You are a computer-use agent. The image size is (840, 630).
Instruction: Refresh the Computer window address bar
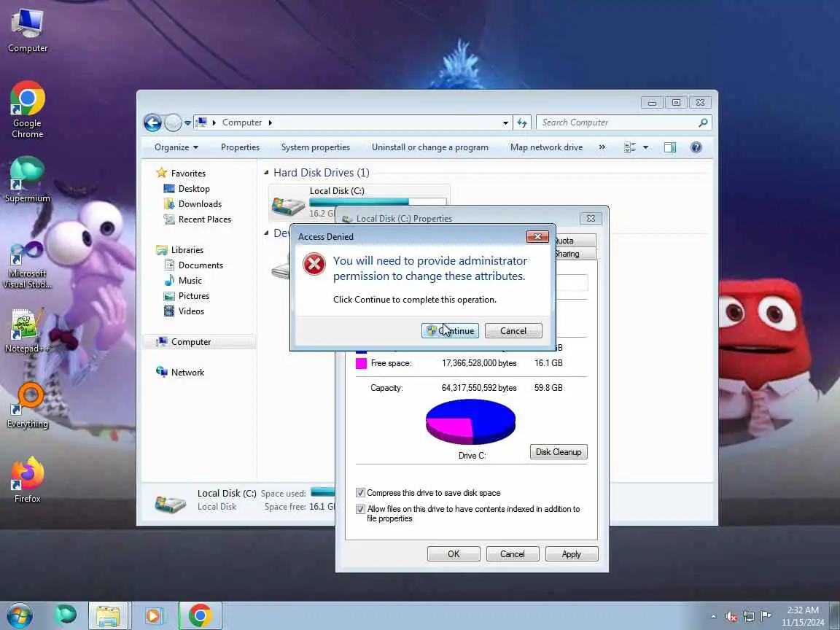tap(522, 122)
